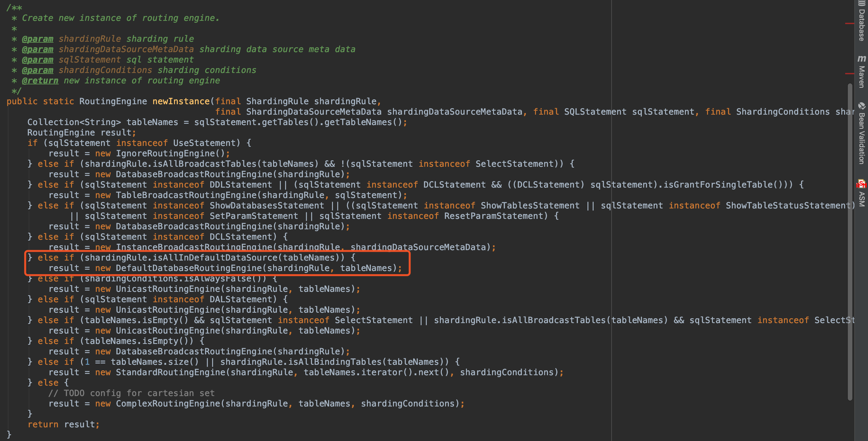
Task: Click isAllBindingTables method call
Action: pyautogui.click(x=335, y=362)
